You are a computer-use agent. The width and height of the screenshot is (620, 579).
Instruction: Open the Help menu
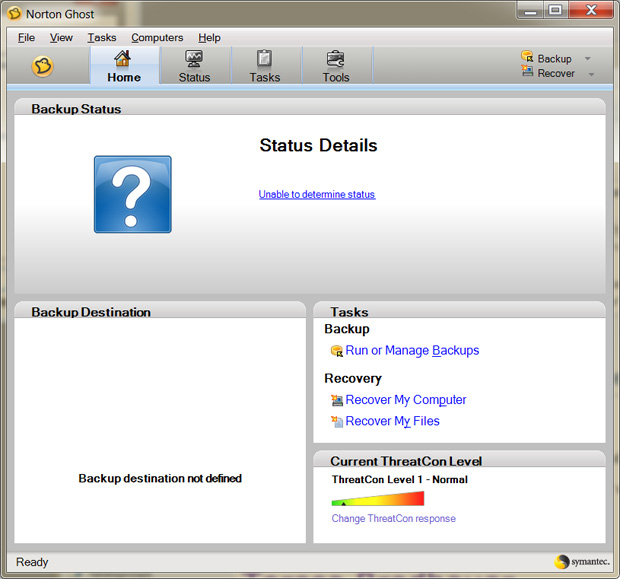pos(209,38)
